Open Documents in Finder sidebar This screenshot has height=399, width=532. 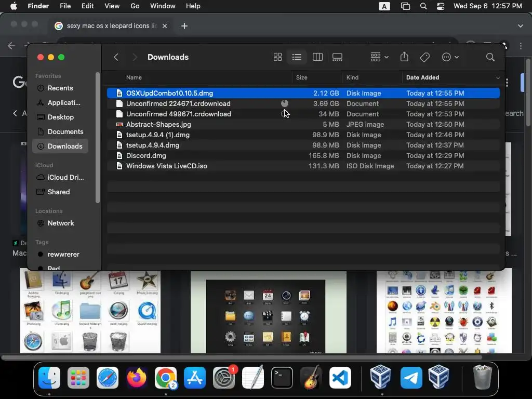(x=60, y=131)
